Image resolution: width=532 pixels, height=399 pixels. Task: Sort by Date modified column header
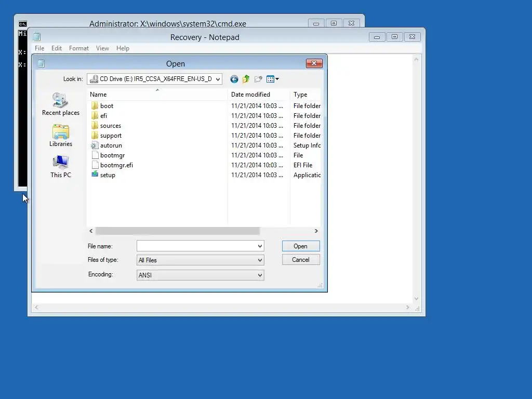259,95
